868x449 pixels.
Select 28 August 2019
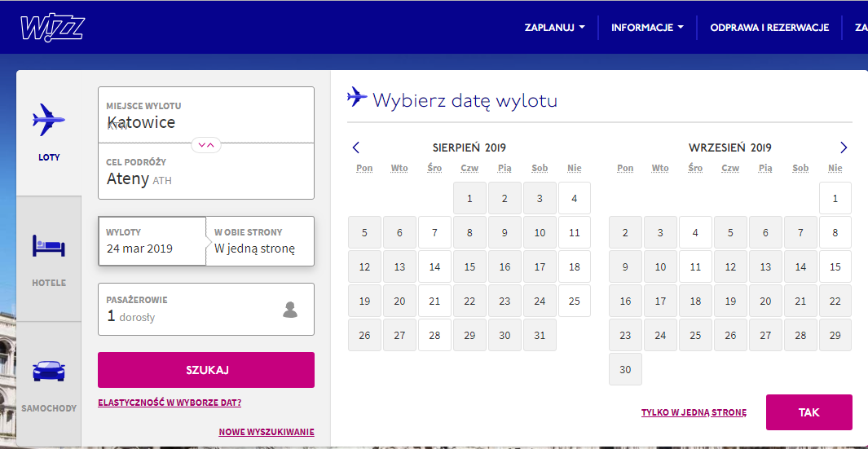point(434,336)
